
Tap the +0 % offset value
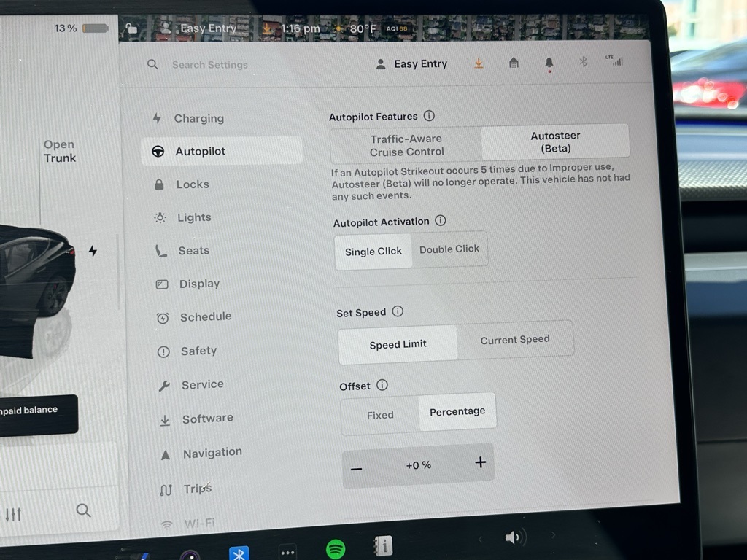[418, 465]
